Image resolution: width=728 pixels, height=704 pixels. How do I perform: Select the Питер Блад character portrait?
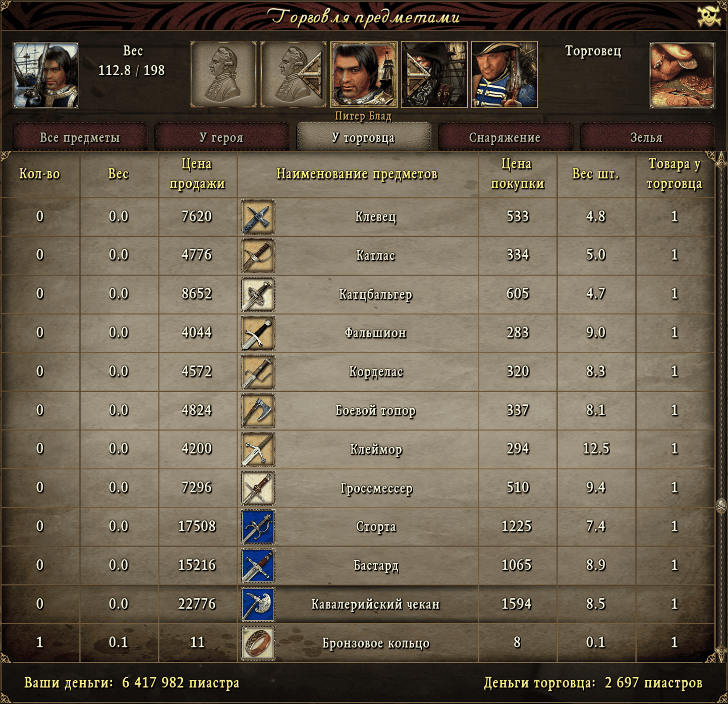tap(364, 75)
